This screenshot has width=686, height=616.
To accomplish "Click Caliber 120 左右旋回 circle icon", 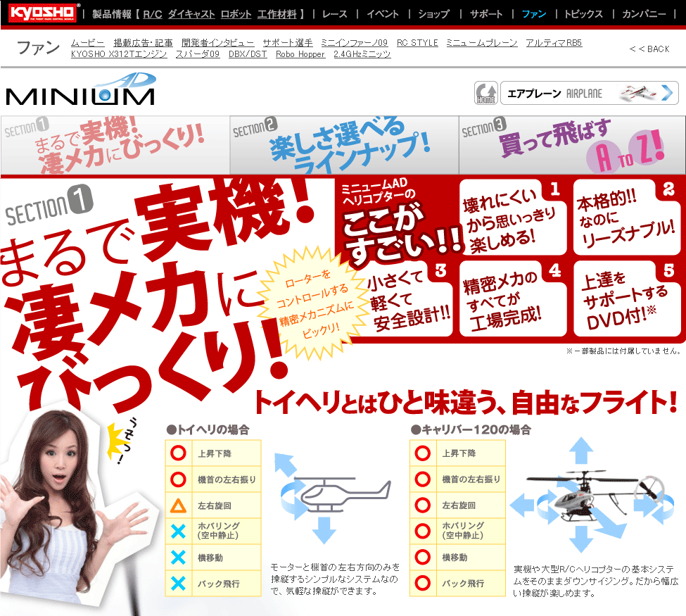I will (423, 505).
